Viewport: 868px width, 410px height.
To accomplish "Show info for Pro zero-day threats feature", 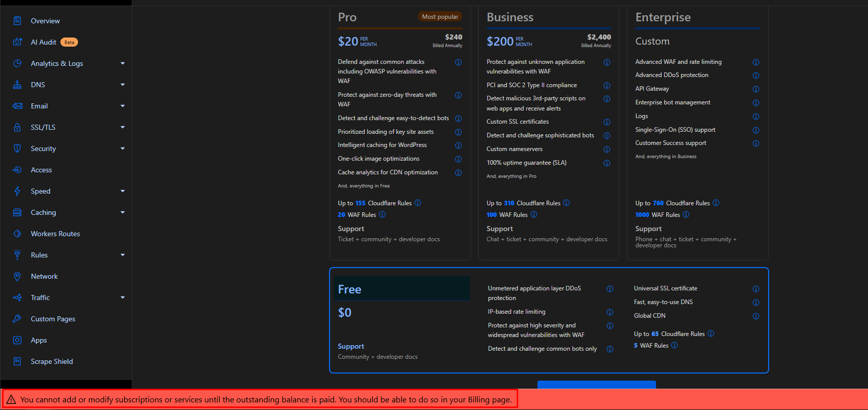I will click(458, 95).
